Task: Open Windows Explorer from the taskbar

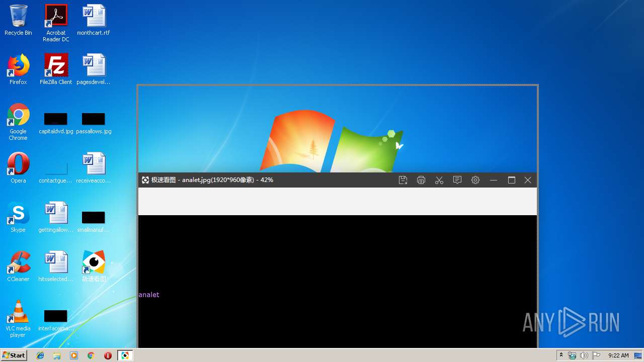Action: [57, 355]
